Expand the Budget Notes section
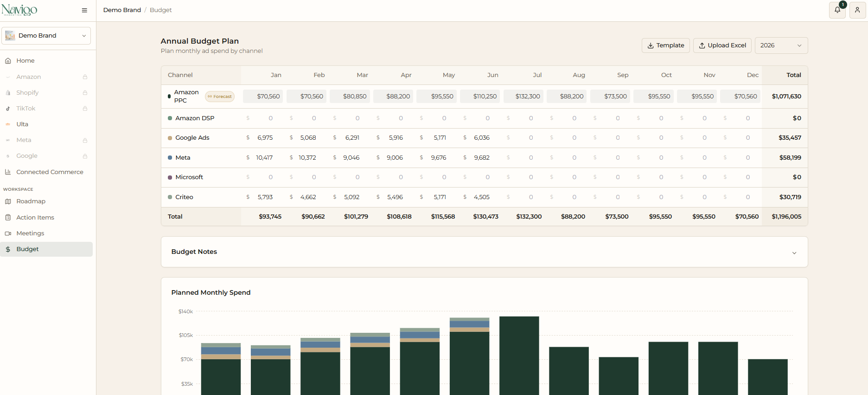This screenshot has width=868, height=395. (485, 252)
